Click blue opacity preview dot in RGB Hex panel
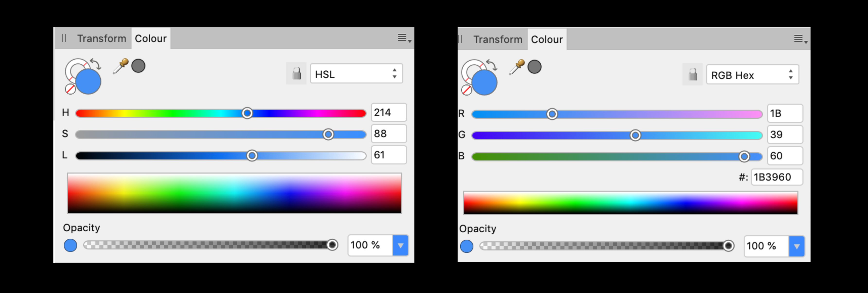This screenshot has width=868, height=293. coord(467,246)
